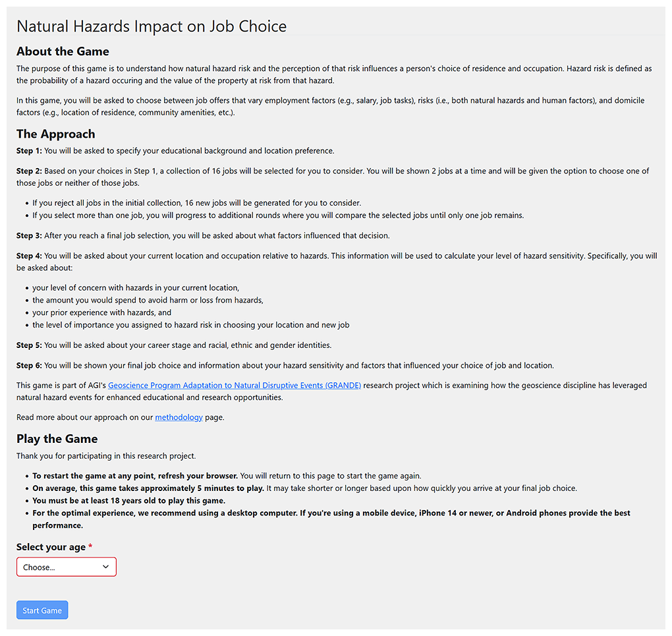This screenshot has width=672, height=636.
Task: Click the 'Select your age' field label
Action: 51,547
